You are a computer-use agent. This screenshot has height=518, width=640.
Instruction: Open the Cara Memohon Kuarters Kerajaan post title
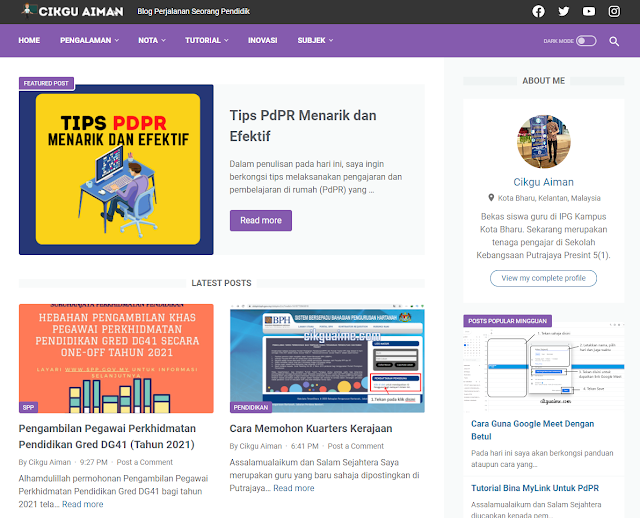pos(311,428)
